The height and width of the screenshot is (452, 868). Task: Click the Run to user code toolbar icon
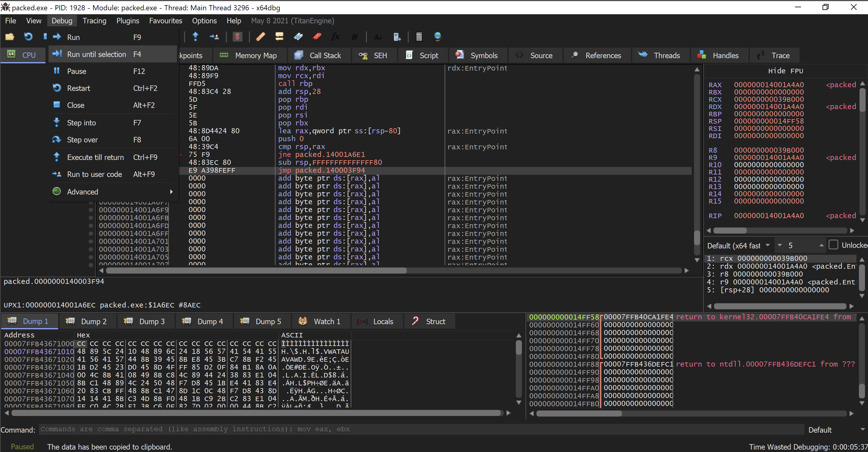pos(214,37)
